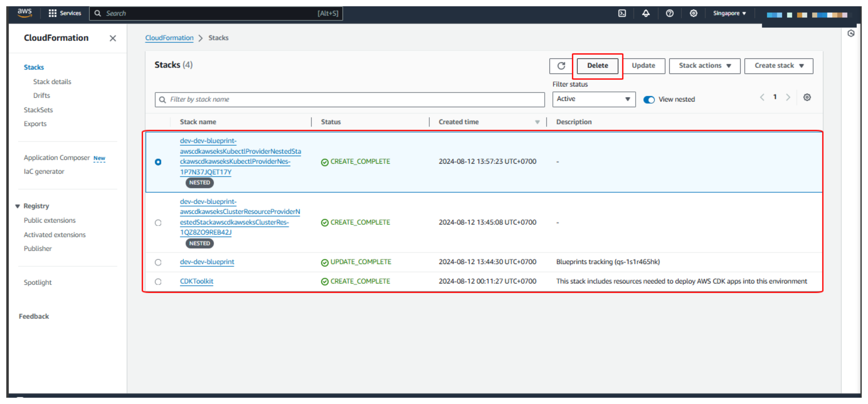Select the KubectlProvider nested stack radio
Image resolution: width=868 pixels, height=404 pixels.
point(158,162)
